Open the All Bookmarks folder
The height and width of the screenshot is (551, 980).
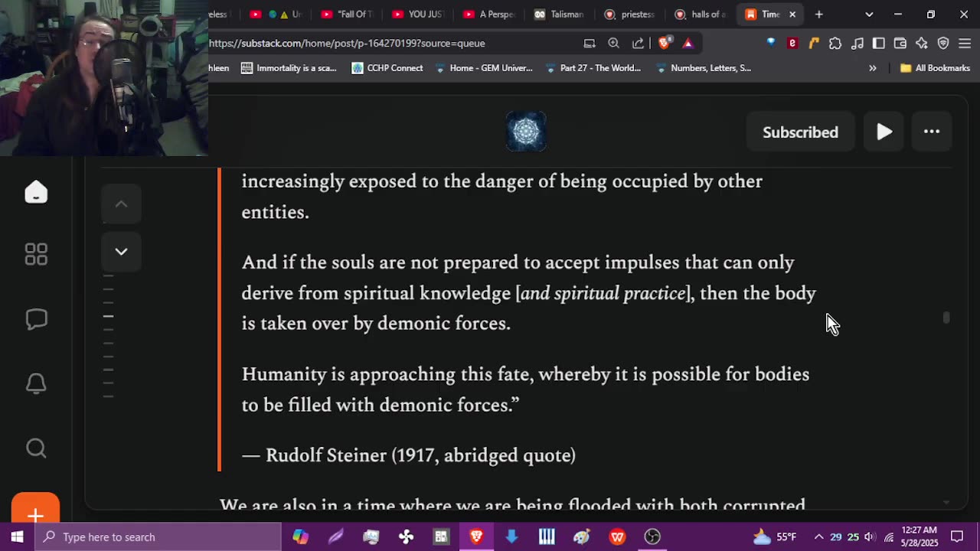[935, 68]
